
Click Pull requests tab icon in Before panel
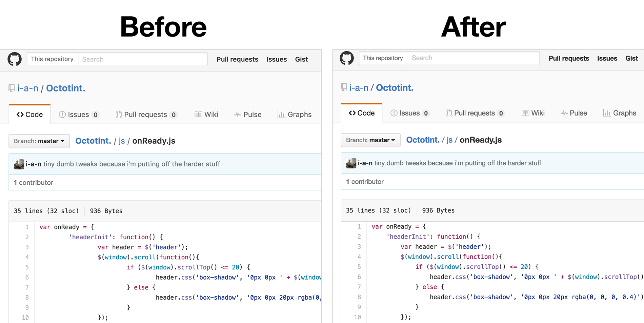coord(119,115)
